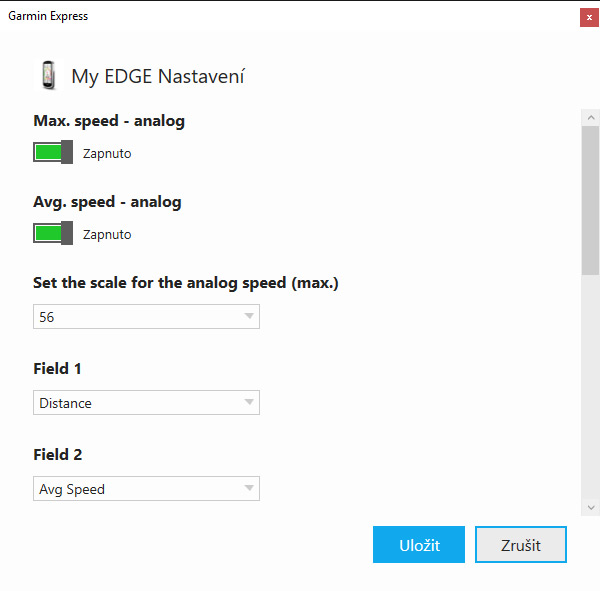The width and height of the screenshot is (600, 591).
Task: Open the Field 2 dropdown showing Avg Speed
Action: coord(146,488)
